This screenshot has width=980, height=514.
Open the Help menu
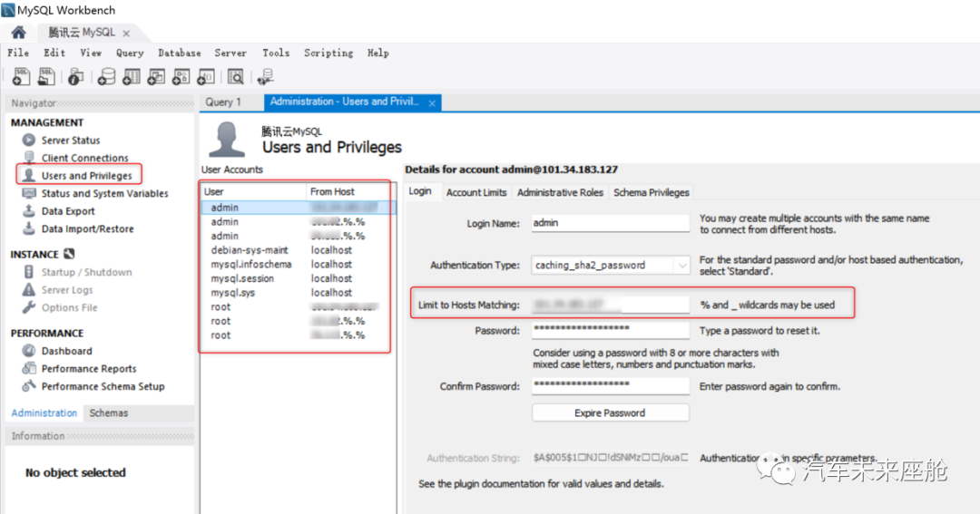tap(378, 53)
